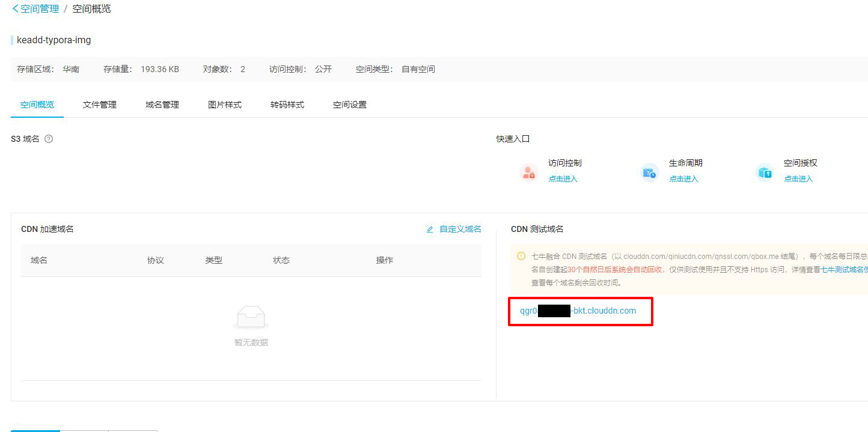
Task: Click the 空间概览 breadcrumb text
Action: 91,9
